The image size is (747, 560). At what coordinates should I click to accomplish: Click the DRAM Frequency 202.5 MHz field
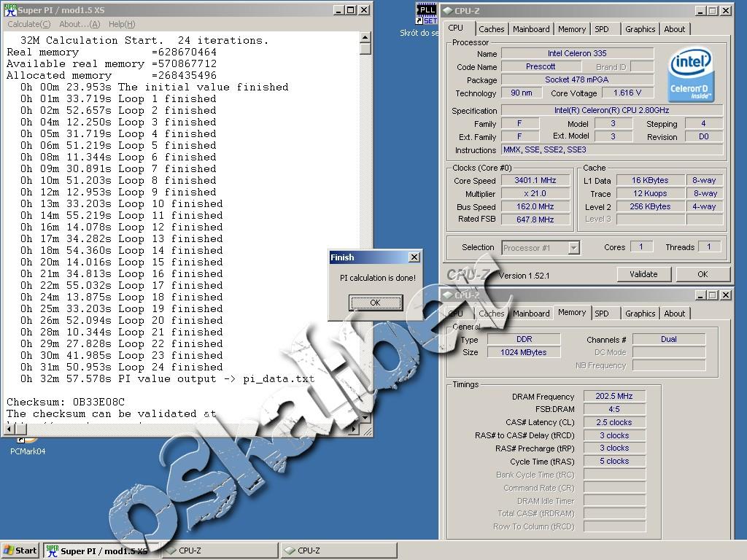(614, 396)
